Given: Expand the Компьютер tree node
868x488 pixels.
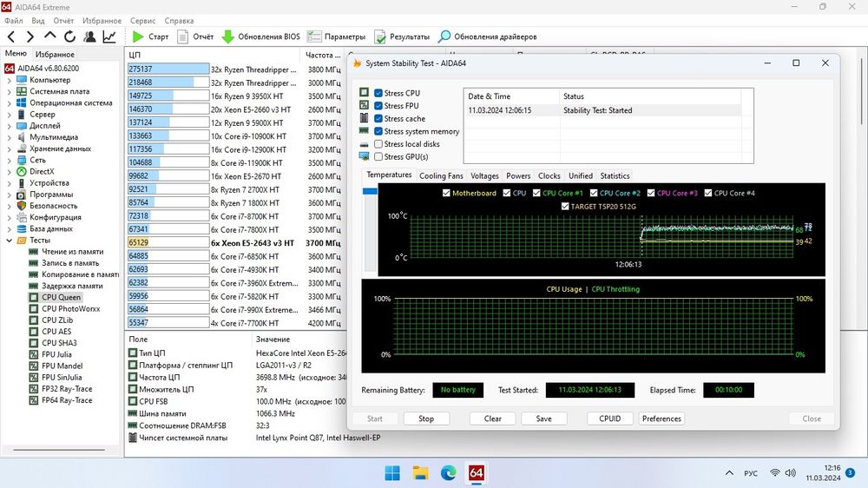Looking at the screenshot, I should (9, 80).
